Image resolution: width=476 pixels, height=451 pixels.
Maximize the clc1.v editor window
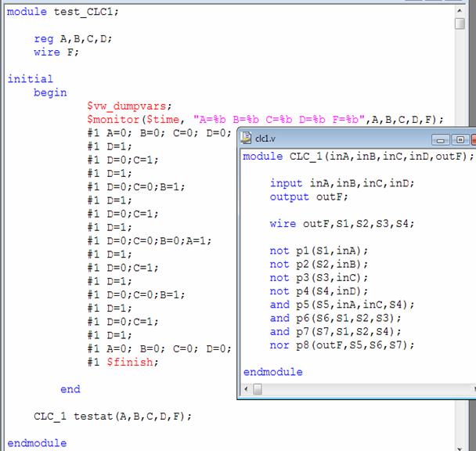[459, 139]
